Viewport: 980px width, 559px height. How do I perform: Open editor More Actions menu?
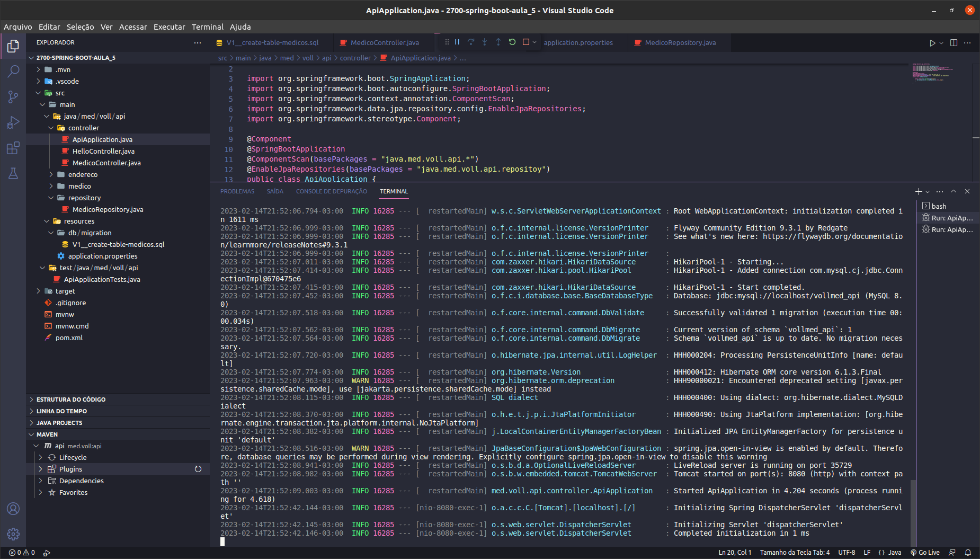(x=968, y=43)
